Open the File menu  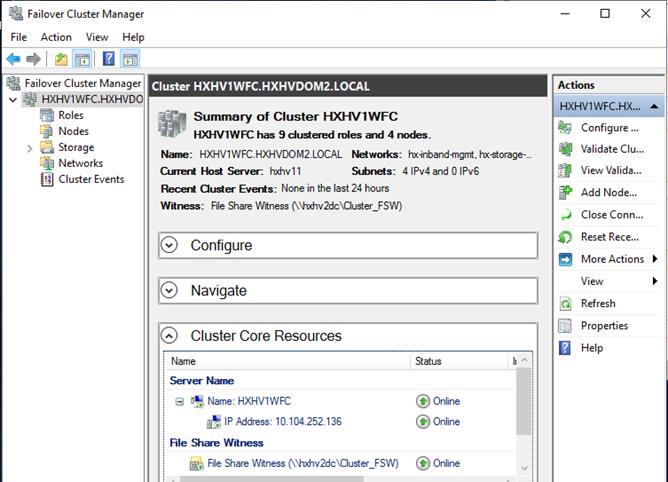pyautogui.click(x=18, y=37)
